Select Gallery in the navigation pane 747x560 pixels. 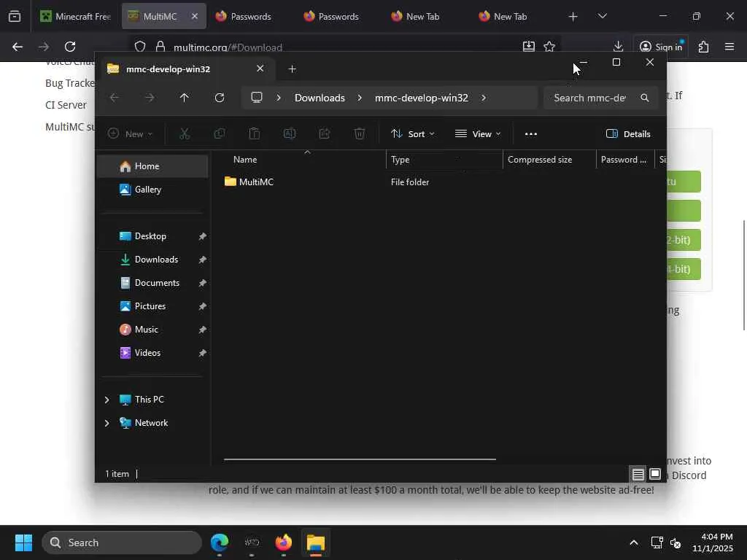click(152, 190)
